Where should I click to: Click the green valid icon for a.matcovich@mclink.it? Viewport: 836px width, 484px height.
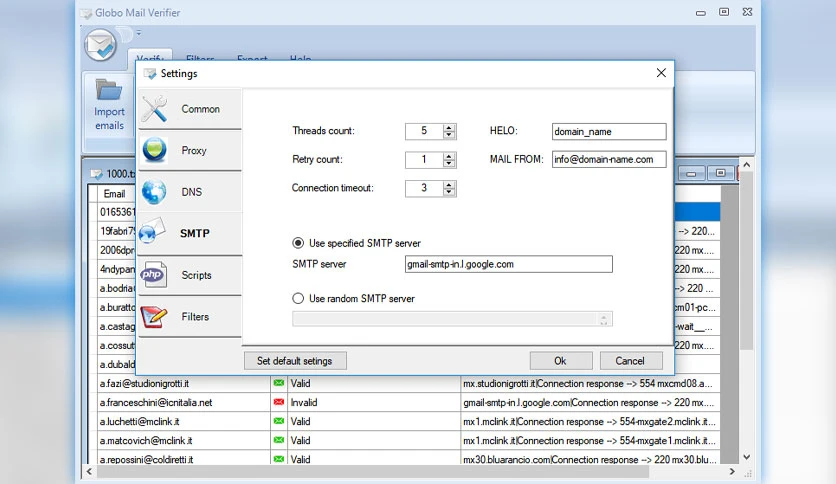point(278,440)
